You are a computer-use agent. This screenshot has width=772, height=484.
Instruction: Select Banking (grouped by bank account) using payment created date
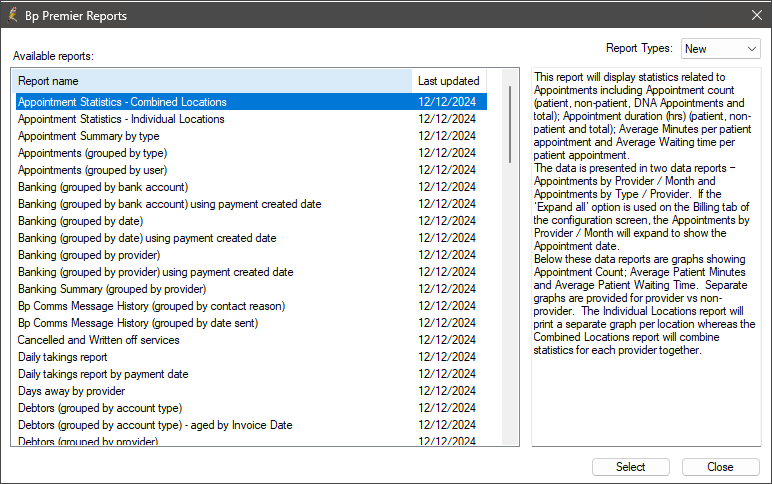point(251,204)
